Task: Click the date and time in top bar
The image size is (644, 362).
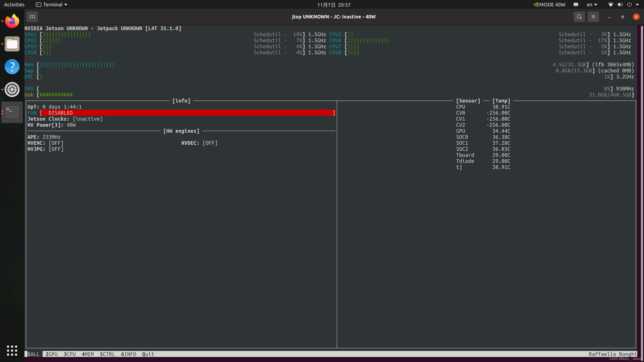Action: [334, 5]
